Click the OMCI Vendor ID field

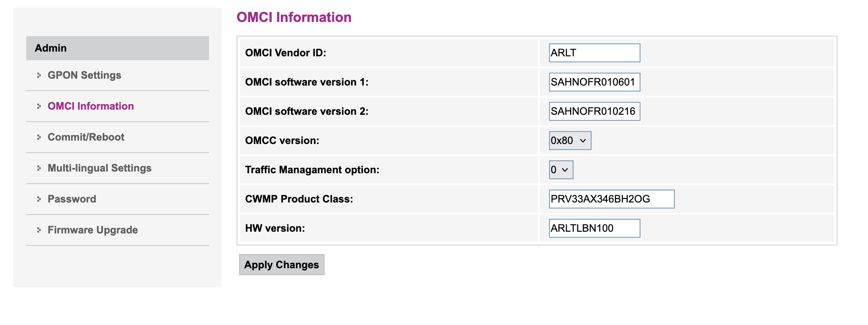594,53
